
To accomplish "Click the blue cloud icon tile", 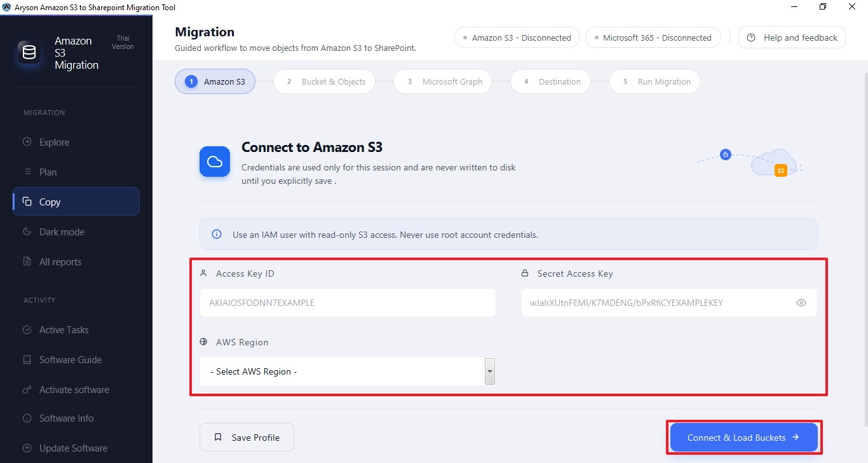I will click(215, 162).
